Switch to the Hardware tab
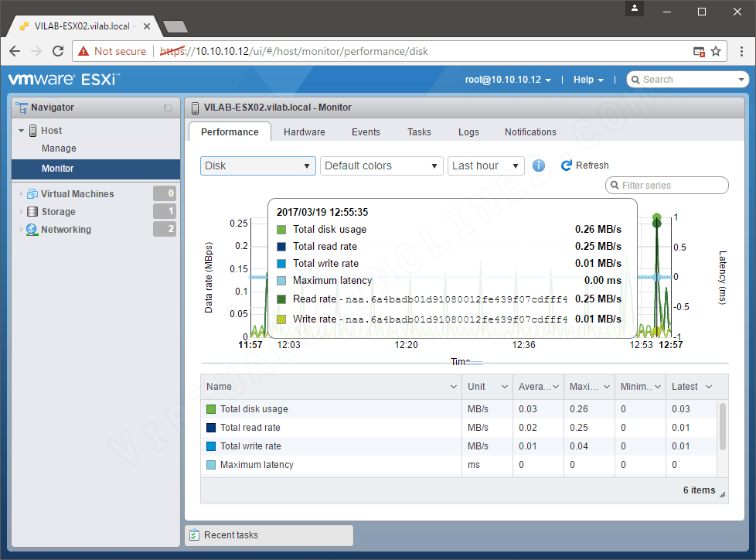 [305, 132]
